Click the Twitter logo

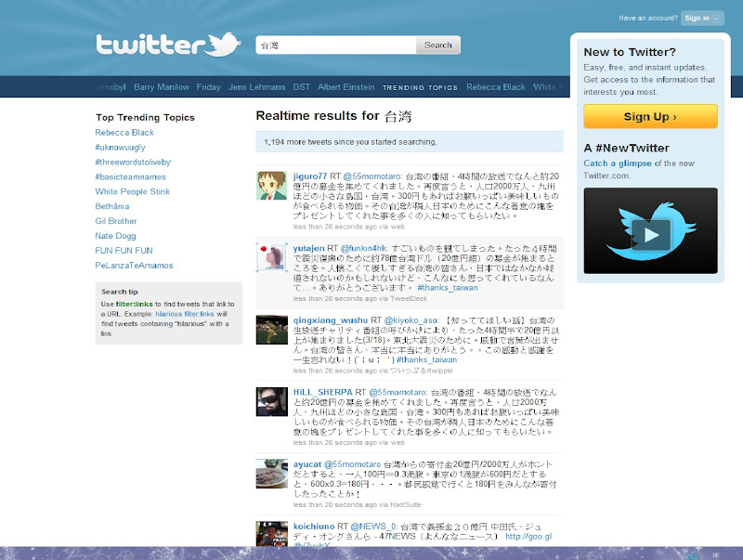(168, 45)
